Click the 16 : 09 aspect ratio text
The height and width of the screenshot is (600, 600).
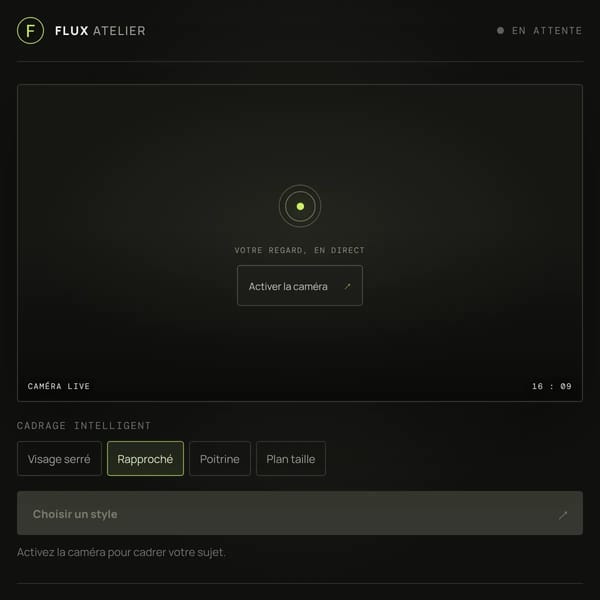pyautogui.click(x=551, y=386)
